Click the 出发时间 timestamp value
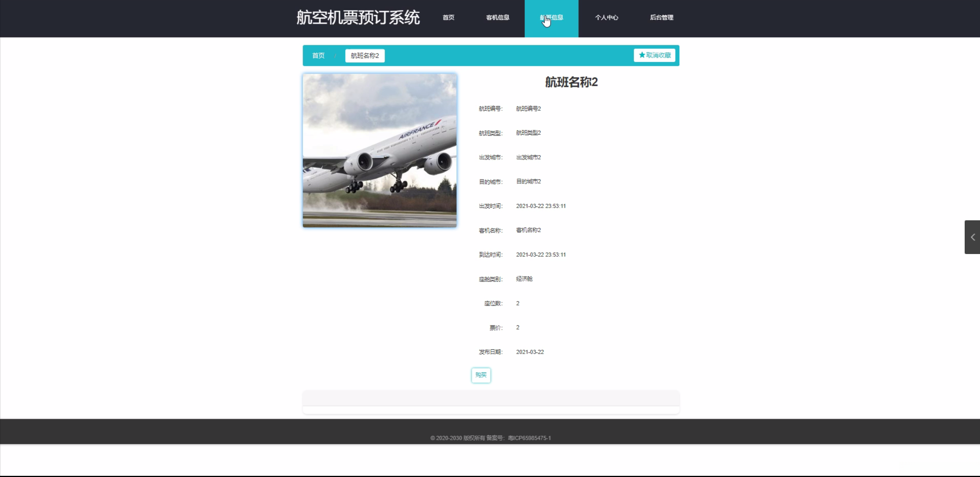Screen dimensions: 980x477 (x=541, y=206)
